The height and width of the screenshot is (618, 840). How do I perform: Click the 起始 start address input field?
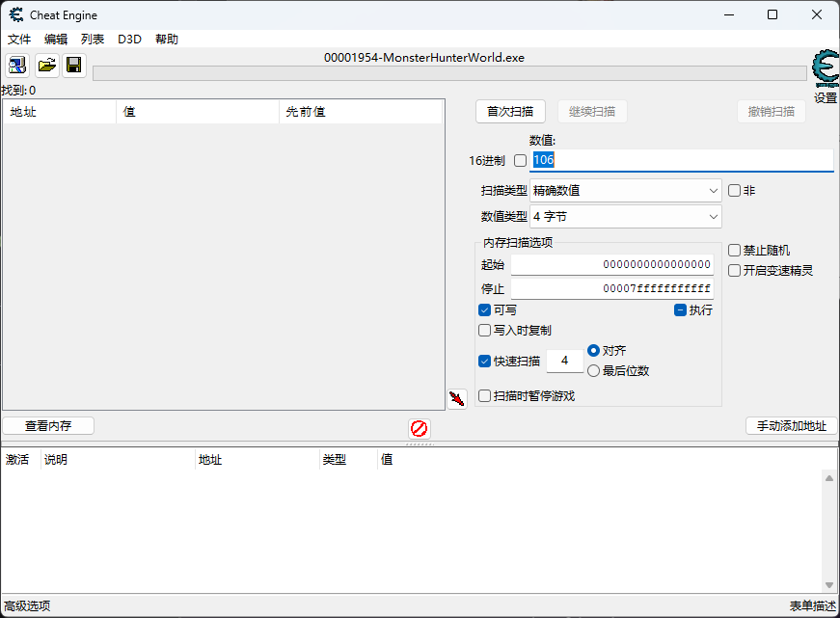tap(612, 265)
